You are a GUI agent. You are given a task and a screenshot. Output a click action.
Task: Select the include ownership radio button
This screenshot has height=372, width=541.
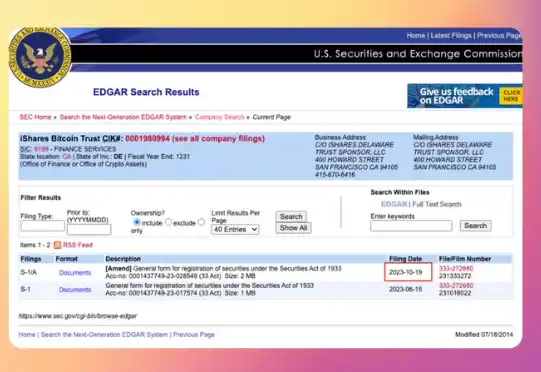pyautogui.click(x=137, y=222)
